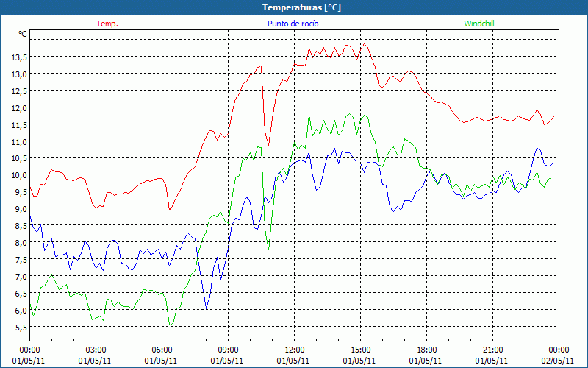Click the 11,0 y-axis value
The width and height of the screenshot is (588, 368).
pyautogui.click(x=19, y=141)
